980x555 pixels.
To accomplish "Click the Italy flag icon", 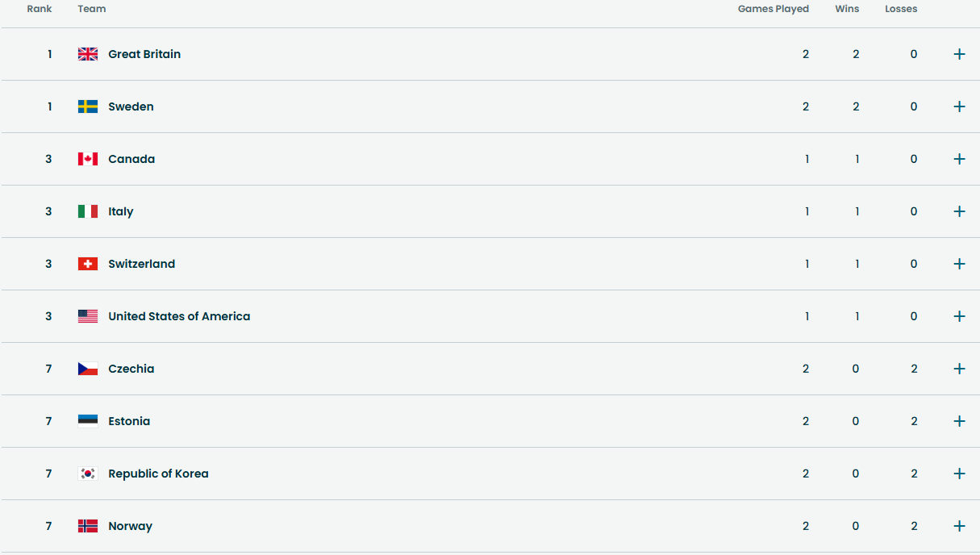I will click(88, 211).
